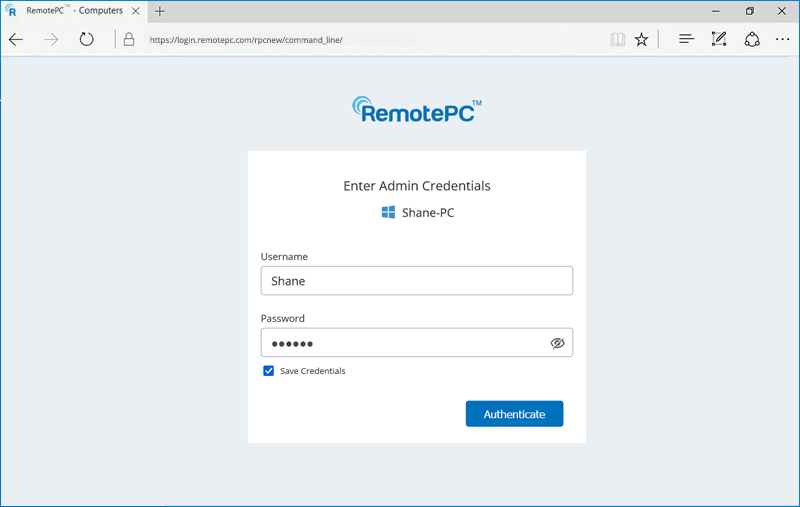Click the Username input field
The image size is (800, 507).
pyautogui.click(x=416, y=281)
